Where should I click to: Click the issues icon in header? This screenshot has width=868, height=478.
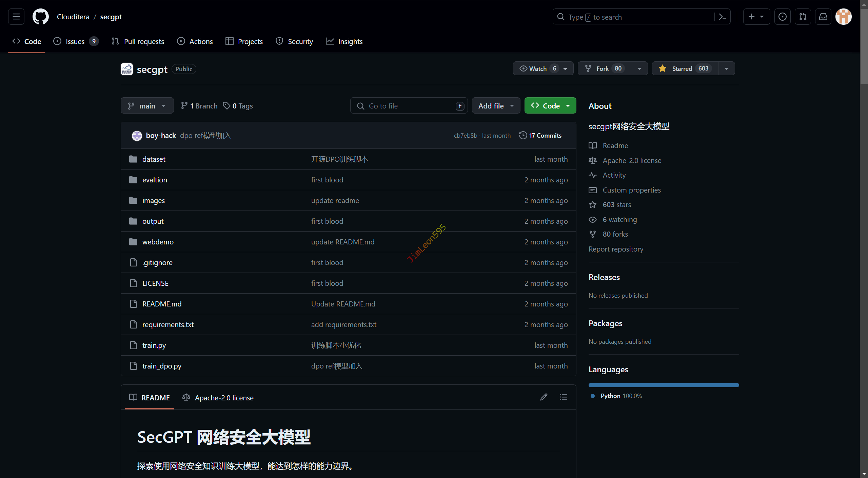pyautogui.click(x=783, y=17)
